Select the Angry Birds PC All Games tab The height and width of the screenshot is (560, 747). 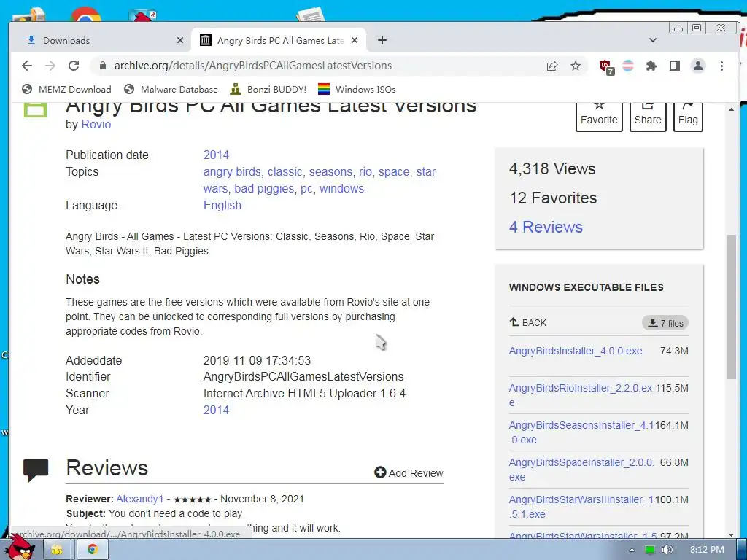279,41
